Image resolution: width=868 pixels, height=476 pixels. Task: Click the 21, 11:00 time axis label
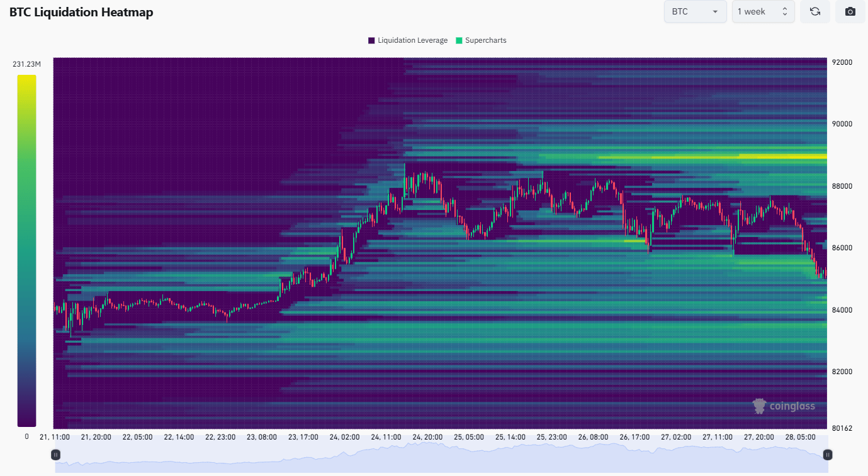tap(55, 437)
